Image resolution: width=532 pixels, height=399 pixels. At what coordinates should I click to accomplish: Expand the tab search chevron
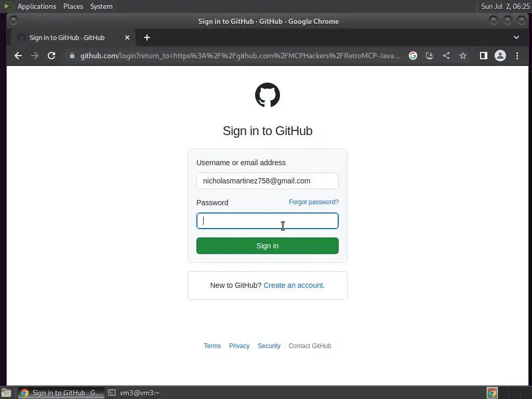(516, 37)
